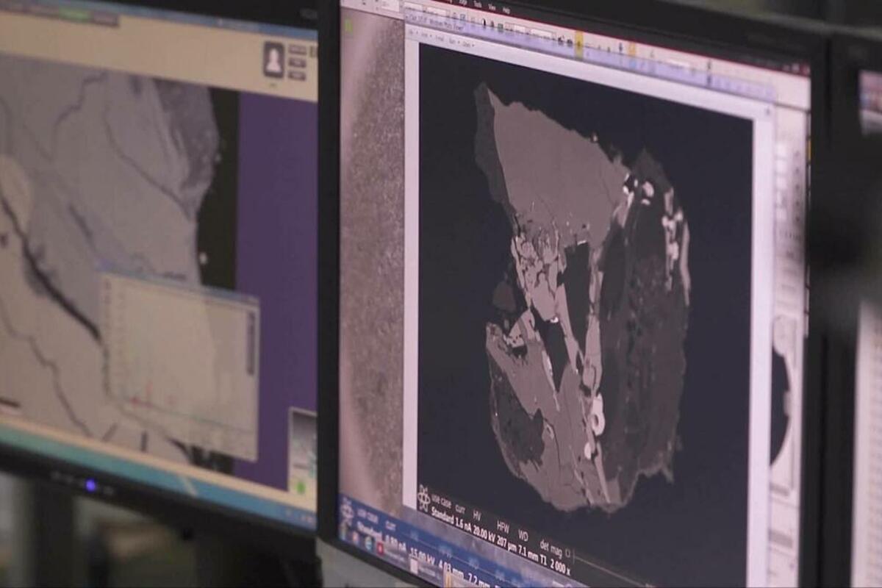This screenshot has height=588, width=882.
Task: Click the leftmost yellow-highlighted toolbar icon
Action: tap(579, 44)
